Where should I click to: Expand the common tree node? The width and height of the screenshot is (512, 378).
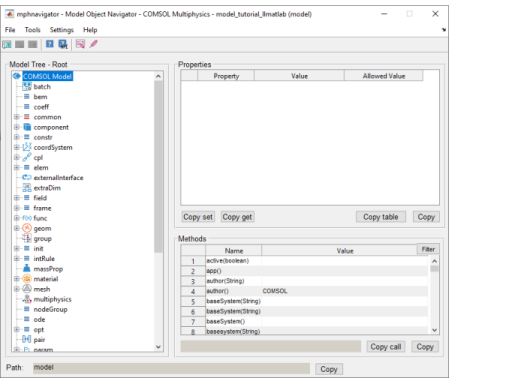tap(16, 117)
